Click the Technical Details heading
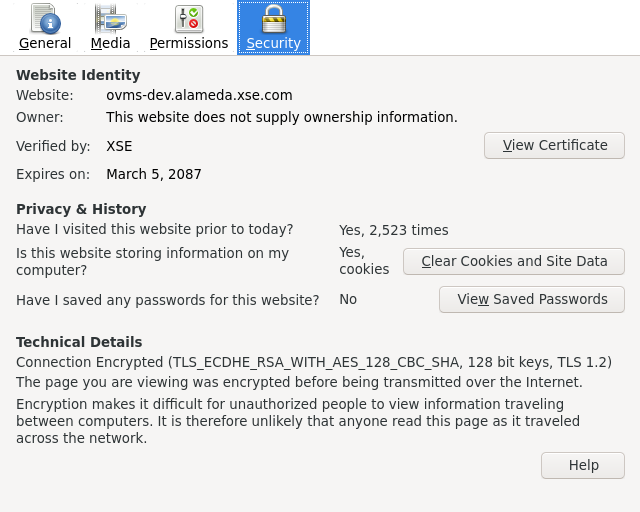This screenshot has height=512, width=640. click(79, 342)
